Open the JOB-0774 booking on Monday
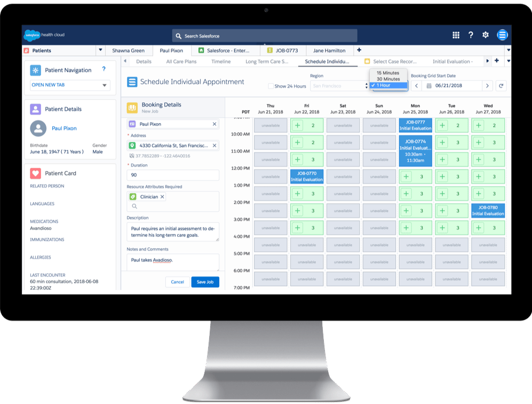Screen dimensions: 532x404 coord(415,151)
